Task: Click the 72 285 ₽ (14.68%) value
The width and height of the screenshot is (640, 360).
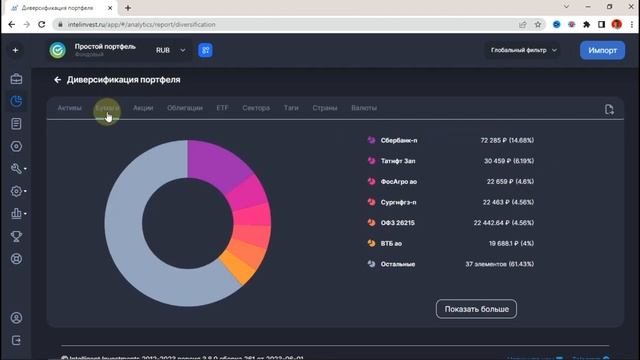Action: [507, 140]
